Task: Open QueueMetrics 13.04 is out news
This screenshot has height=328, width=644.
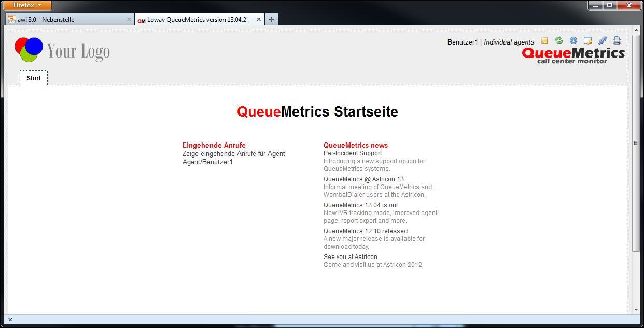Action: pos(360,205)
